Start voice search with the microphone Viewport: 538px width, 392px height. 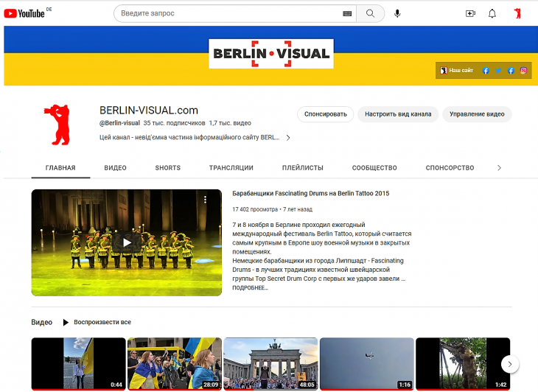tap(397, 13)
